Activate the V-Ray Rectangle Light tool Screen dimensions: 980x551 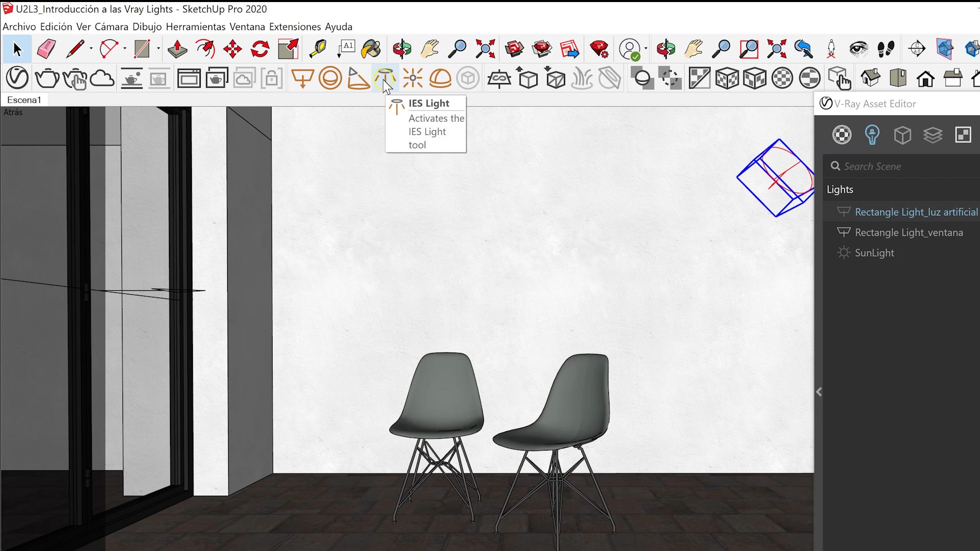[x=302, y=79]
